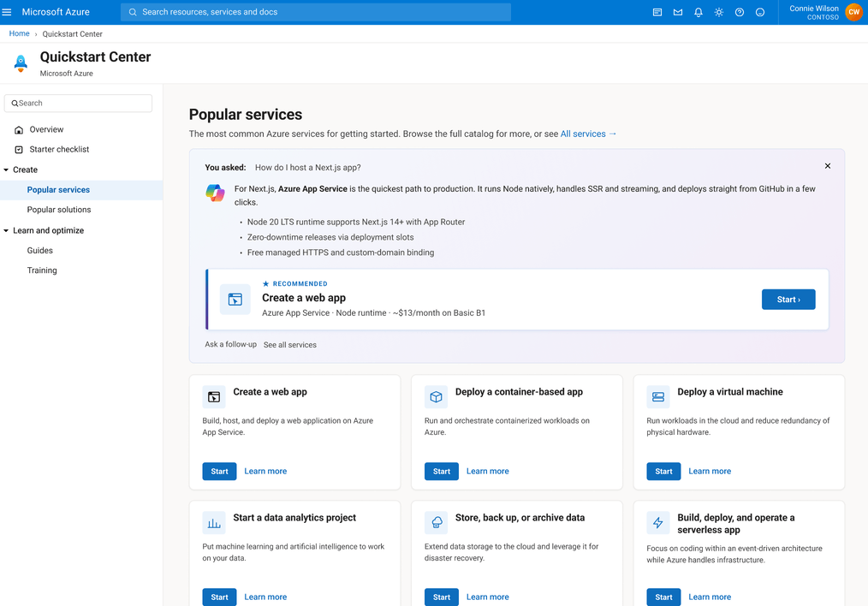This screenshot has height=606, width=868.
Task: Collapse the Create section in sidebar
Action: click(6, 169)
